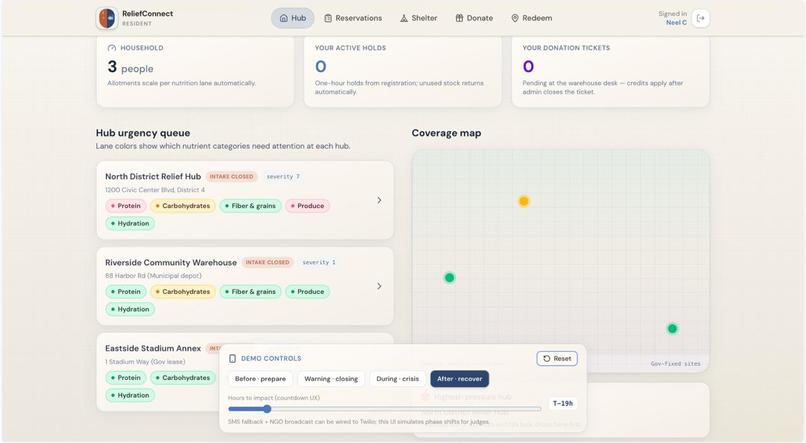The height and width of the screenshot is (443, 806).
Task: Expand North District Relief Hub chevron
Action: click(x=379, y=200)
